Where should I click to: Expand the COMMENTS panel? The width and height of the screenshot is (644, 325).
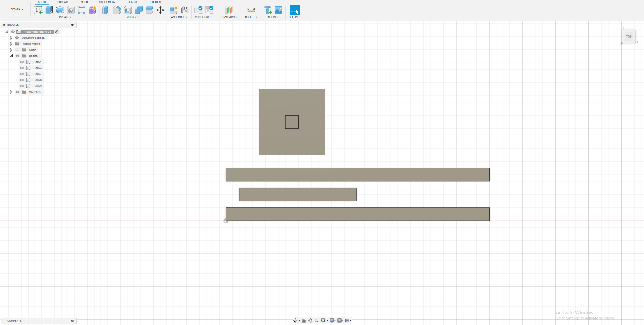72,321
